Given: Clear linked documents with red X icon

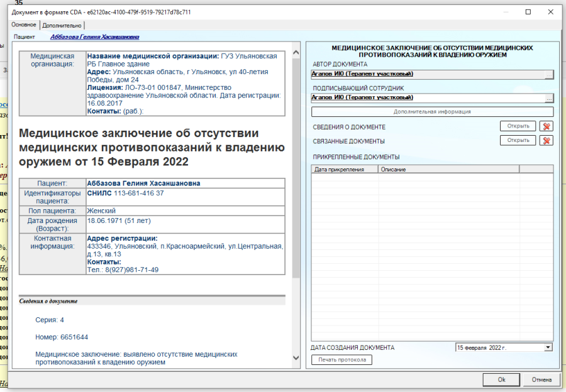Looking at the screenshot, I should (x=546, y=140).
